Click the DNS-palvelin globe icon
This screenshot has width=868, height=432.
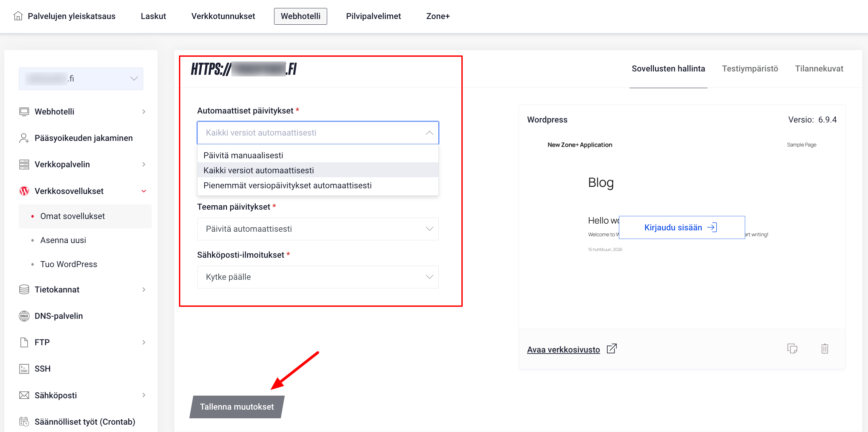coord(24,316)
